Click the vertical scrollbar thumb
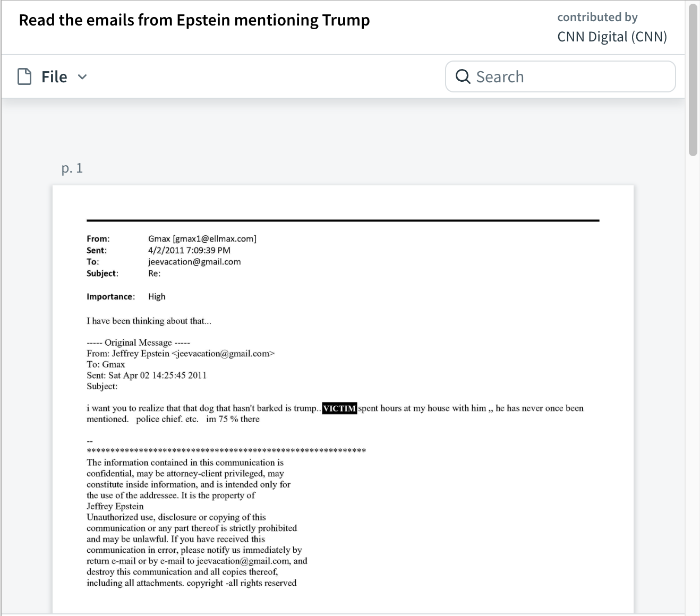The image size is (700, 616). click(693, 80)
